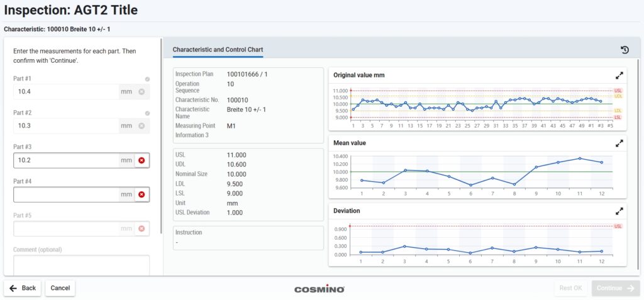Click the Part #1 confirmed check mark

147,79
